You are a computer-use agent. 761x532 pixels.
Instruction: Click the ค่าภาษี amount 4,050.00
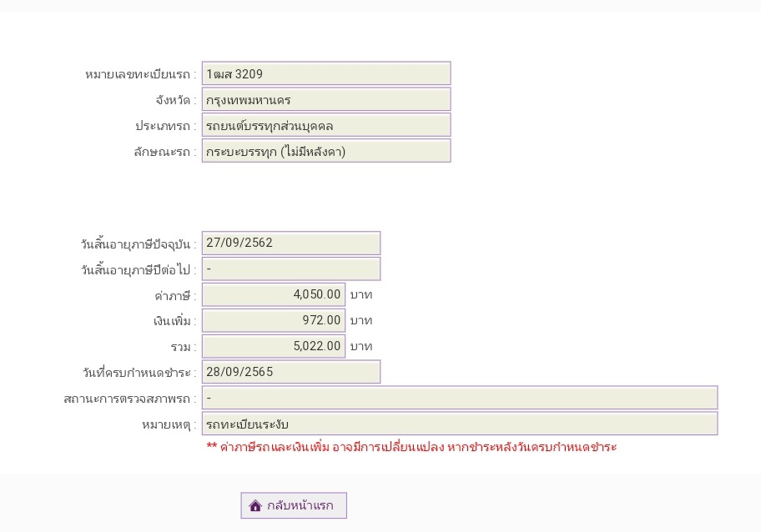(x=274, y=294)
